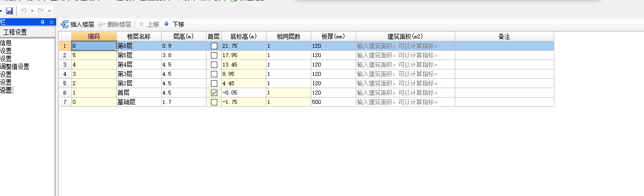This screenshot has height=196, width=644.
Task: Click the 层高 cell showing 0.9
Action: tap(183, 46)
